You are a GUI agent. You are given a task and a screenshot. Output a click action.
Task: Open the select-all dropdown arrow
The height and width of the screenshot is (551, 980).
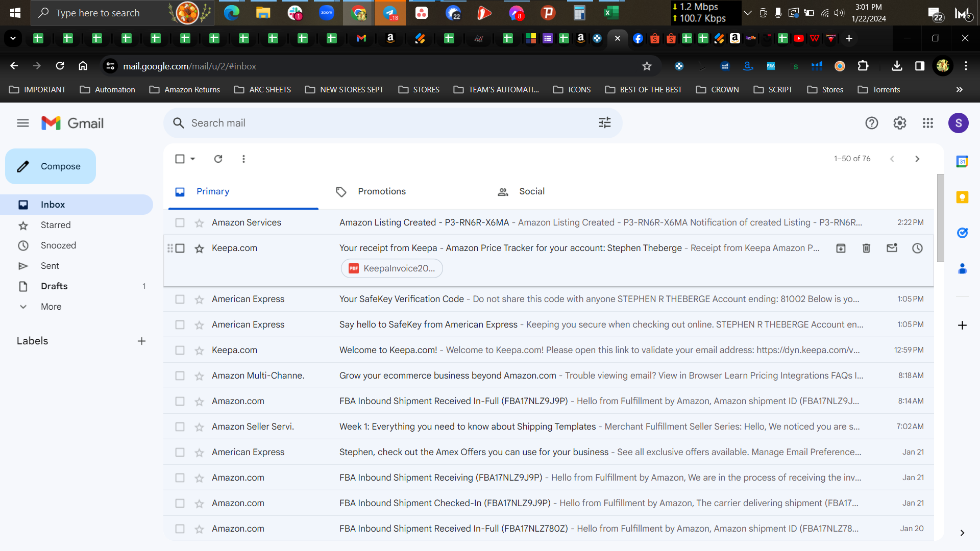[x=193, y=159]
